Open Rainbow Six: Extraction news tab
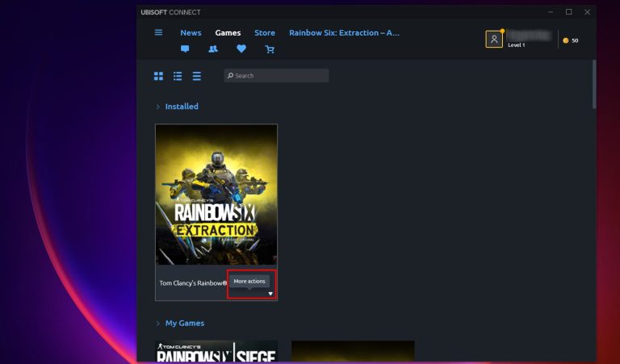This screenshot has height=364, width=620. click(345, 33)
